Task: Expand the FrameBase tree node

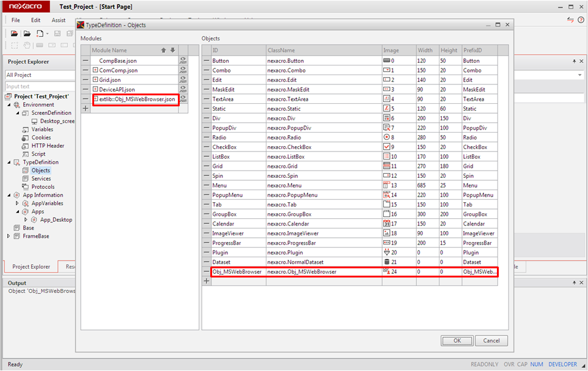Action: coord(9,236)
